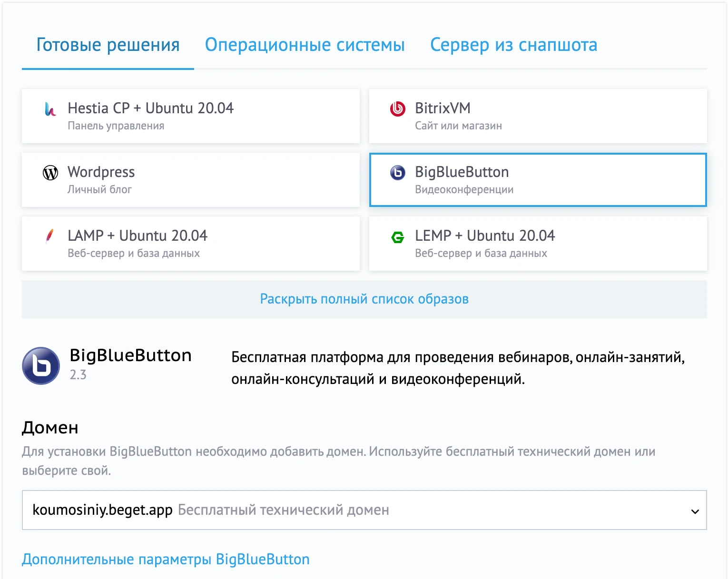This screenshot has width=728, height=579.
Task: Click the BigBlueButton blue icon in the card
Action: [x=397, y=173]
